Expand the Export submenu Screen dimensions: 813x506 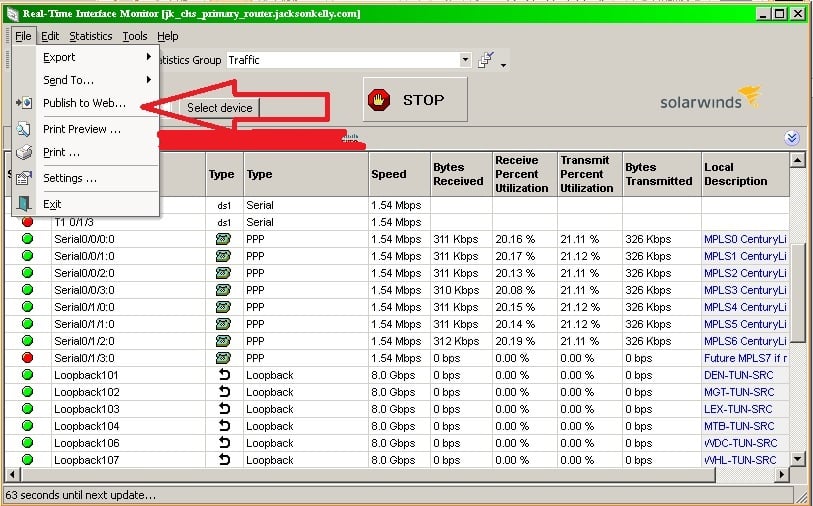(97, 57)
